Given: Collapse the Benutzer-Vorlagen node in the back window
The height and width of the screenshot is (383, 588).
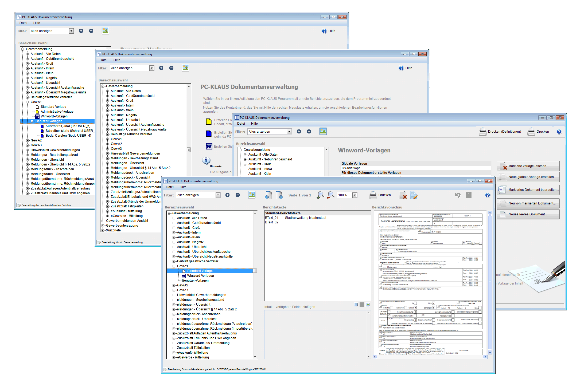Looking at the screenshot, I should [32, 121].
